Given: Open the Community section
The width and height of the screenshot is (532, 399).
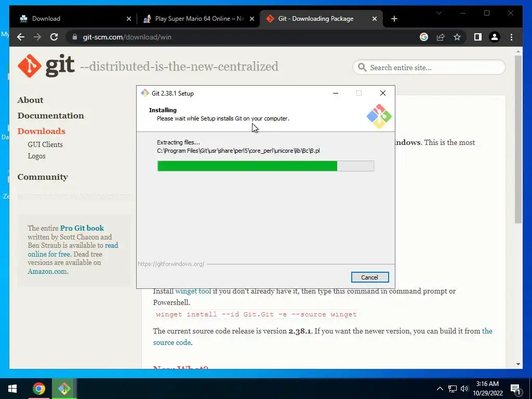Looking at the screenshot, I should 43,177.
